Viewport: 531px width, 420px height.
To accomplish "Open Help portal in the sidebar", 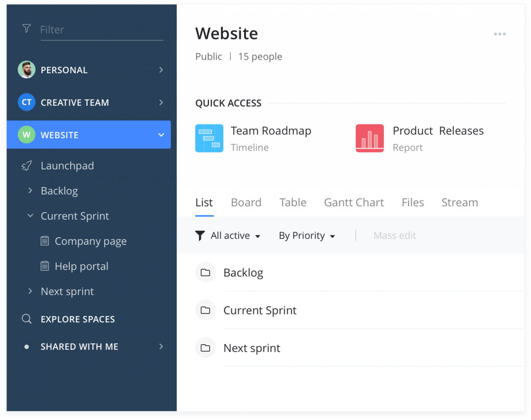I will tap(81, 266).
